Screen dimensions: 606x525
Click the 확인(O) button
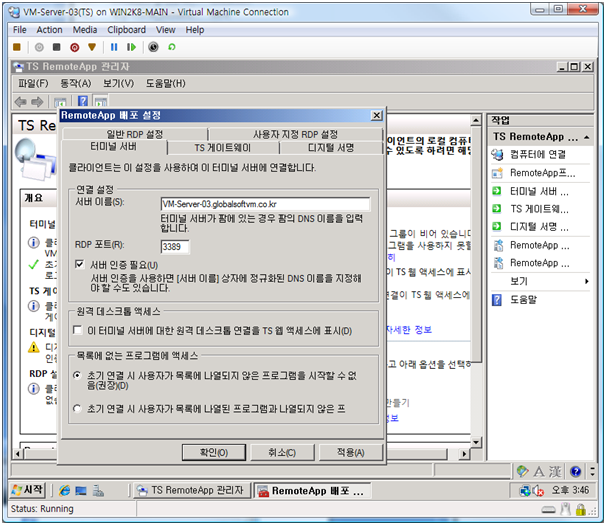click(214, 452)
